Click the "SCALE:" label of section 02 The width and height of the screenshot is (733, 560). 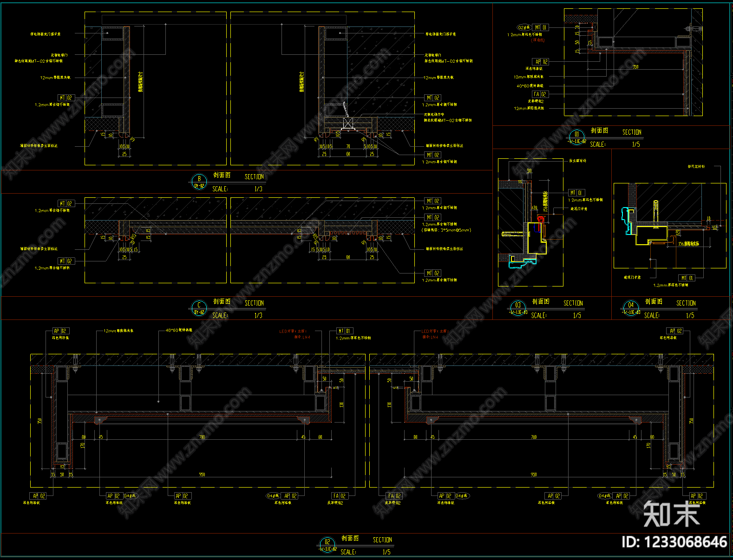click(x=348, y=552)
